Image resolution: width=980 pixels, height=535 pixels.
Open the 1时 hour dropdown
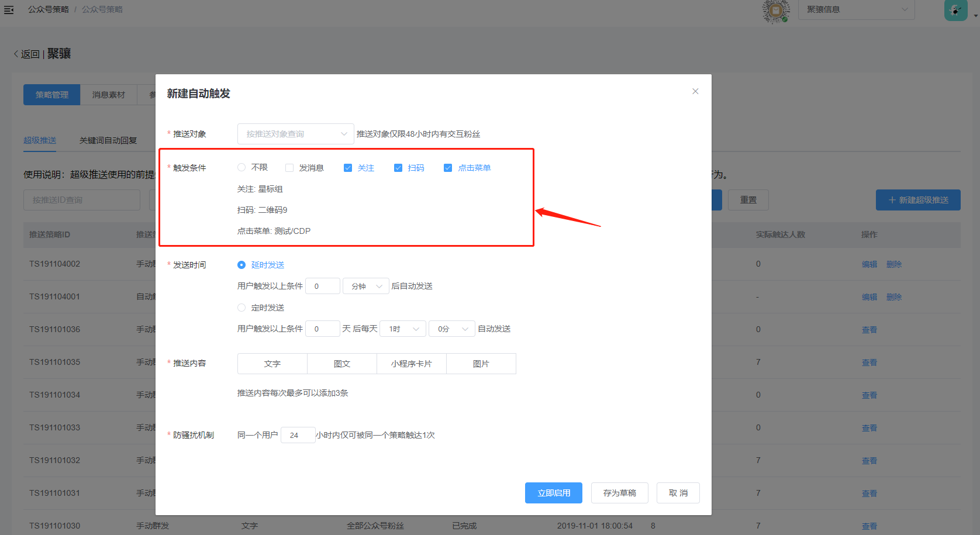coord(403,329)
